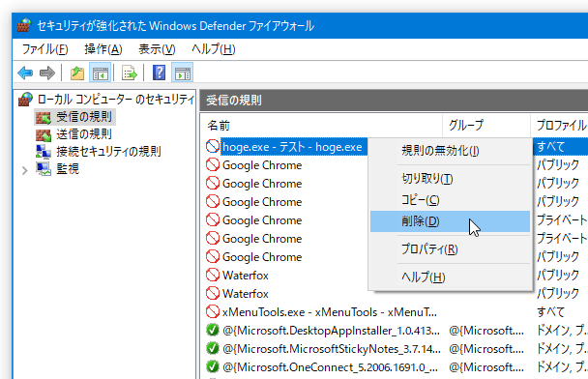
Task: Click the 監視 monitor node icon
Action: click(44, 168)
